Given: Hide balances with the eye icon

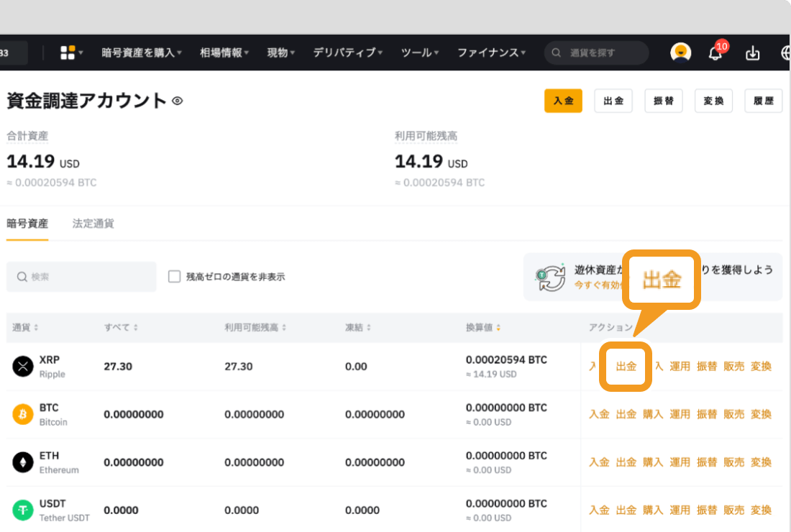Looking at the screenshot, I should tap(177, 101).
